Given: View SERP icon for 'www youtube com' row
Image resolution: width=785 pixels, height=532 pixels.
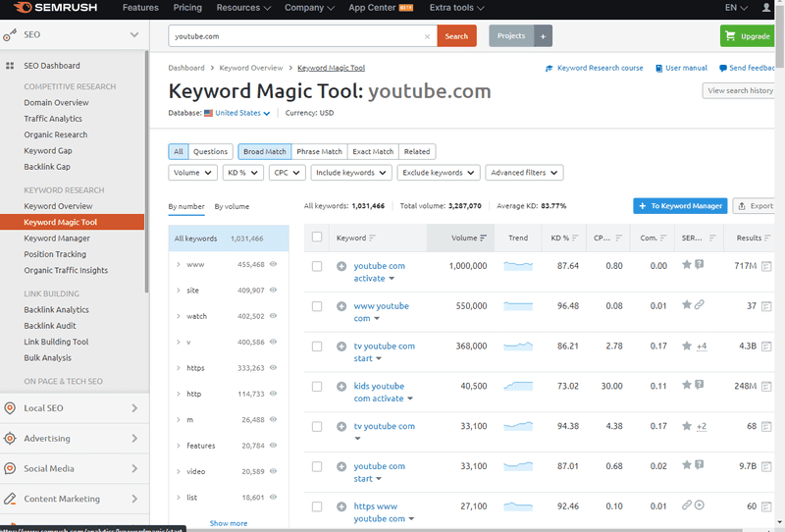Looking at the screenshot, I should point(766,306).
